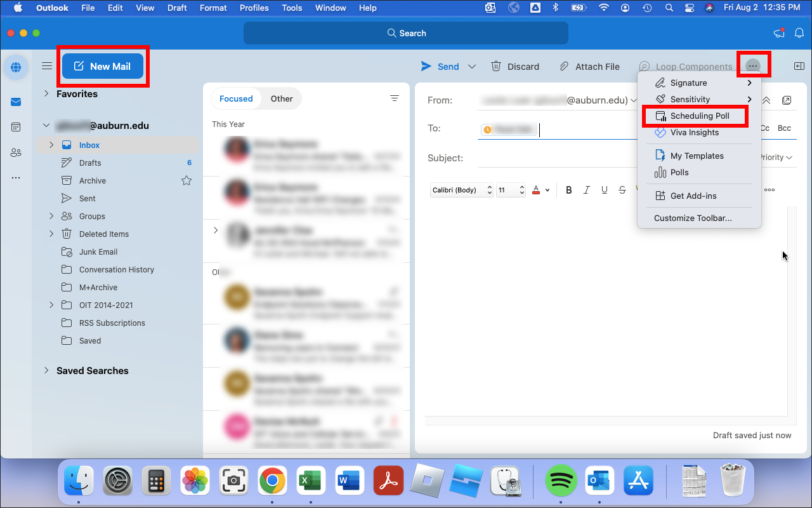812x508 pixels.
Task: Toggle Underline formatting
Action: [605, 190]
